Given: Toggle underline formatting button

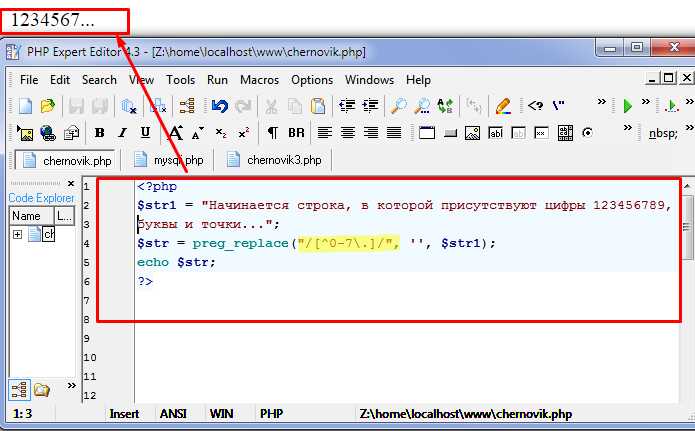Looking at the screenshot, I should [146, 132].
